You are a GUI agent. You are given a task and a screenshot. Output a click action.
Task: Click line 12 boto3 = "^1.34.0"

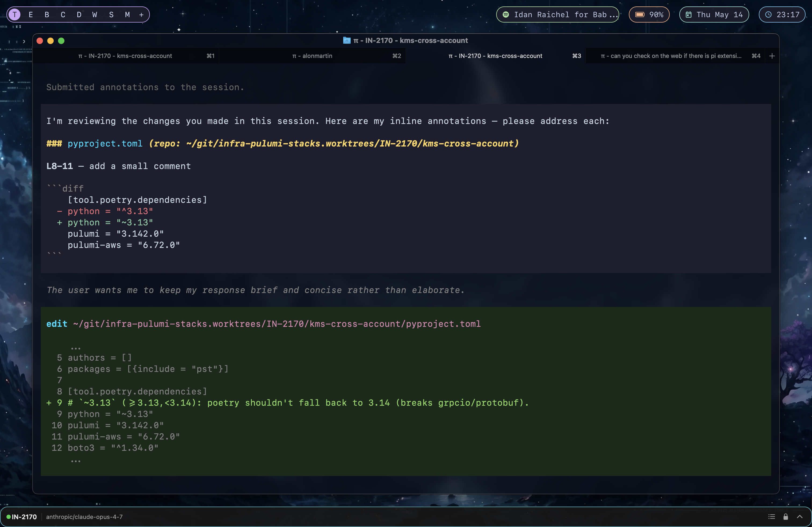pyautogui.click(x=105, y=448)
